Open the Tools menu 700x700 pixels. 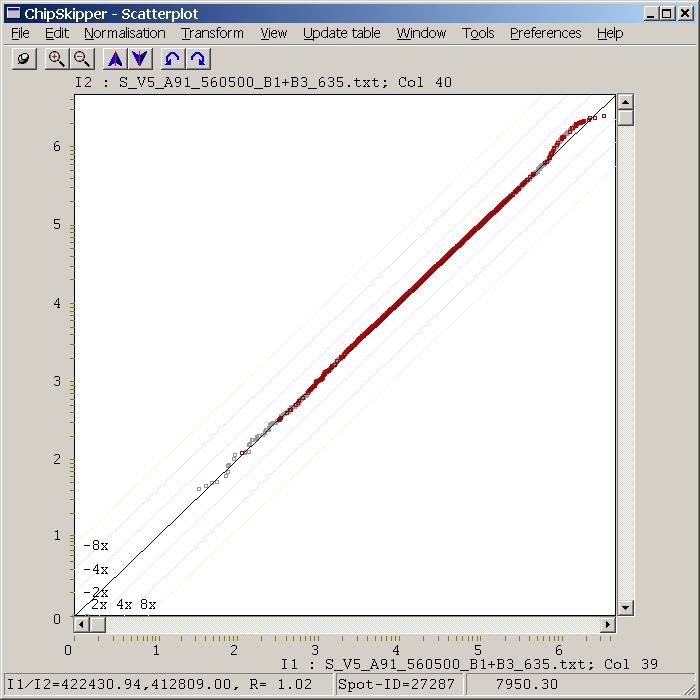click(x=478, y=33)
